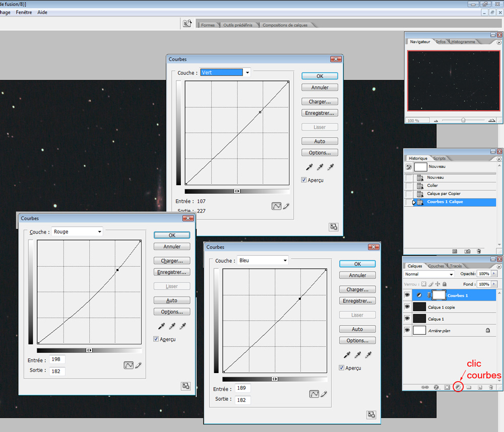Screen dimensions: 504x432
Task: Switch to the Tracés tab
Action: click(456, 266)
